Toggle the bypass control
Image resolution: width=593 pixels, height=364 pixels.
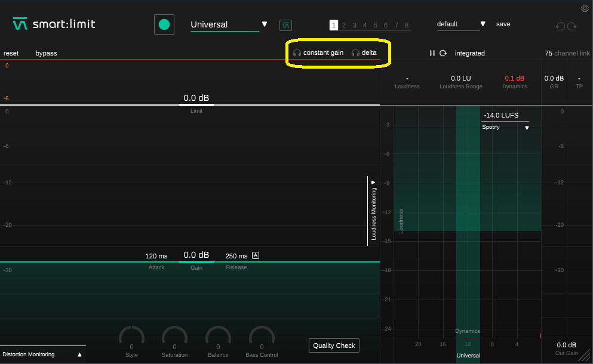[46, 53]
